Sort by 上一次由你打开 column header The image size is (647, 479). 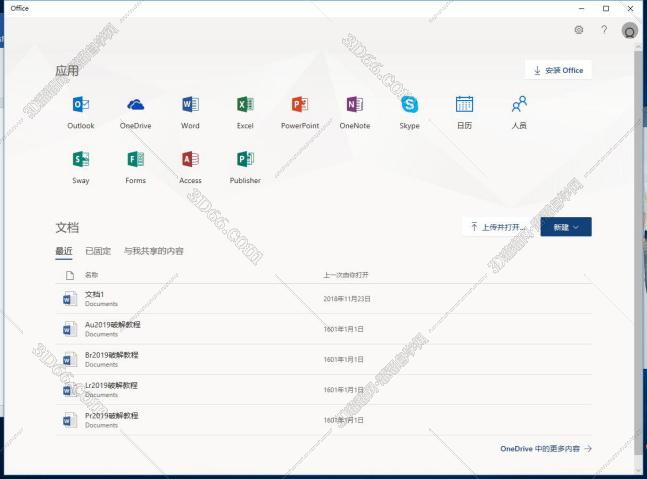click(346, 275)
